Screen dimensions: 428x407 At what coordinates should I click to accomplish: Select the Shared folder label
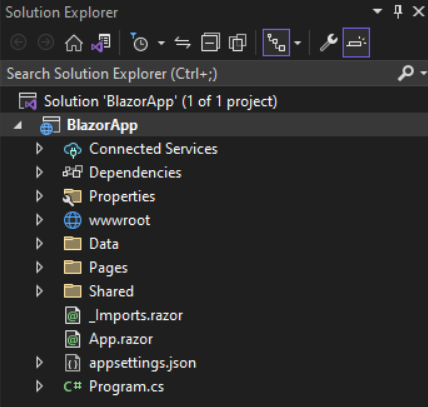pyautogui.click(x=111, y=291)
